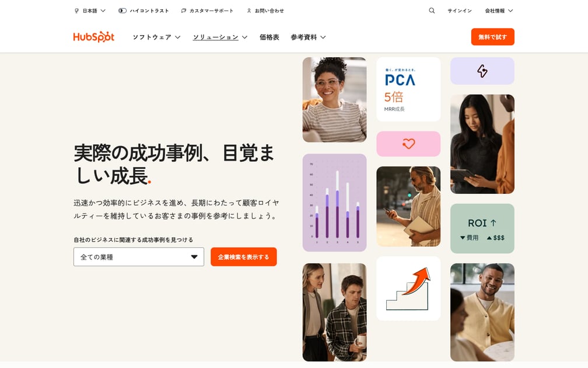Click the 無料で試す button
The width and height of the screenshot is (588, 368).
click(493, 37)
